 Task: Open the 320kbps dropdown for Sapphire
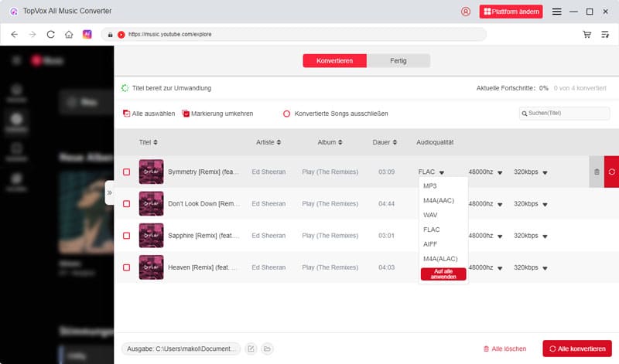click(x=545, y=236)
